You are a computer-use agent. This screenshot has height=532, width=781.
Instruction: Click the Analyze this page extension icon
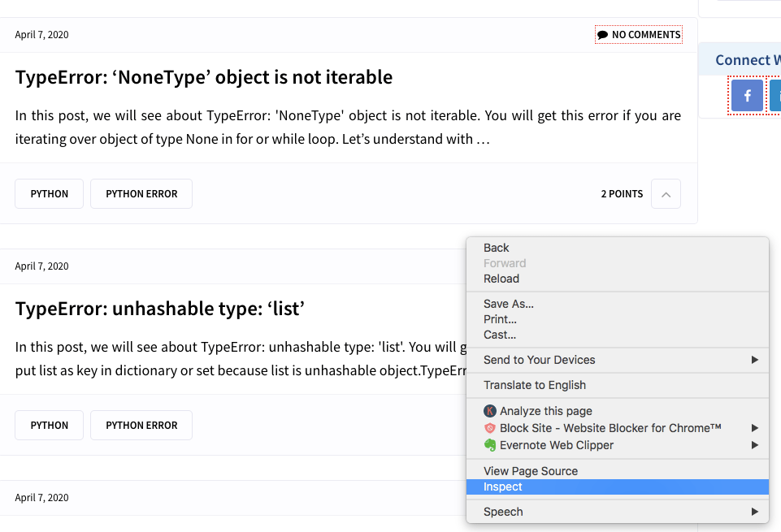click(x=490, y=411)
